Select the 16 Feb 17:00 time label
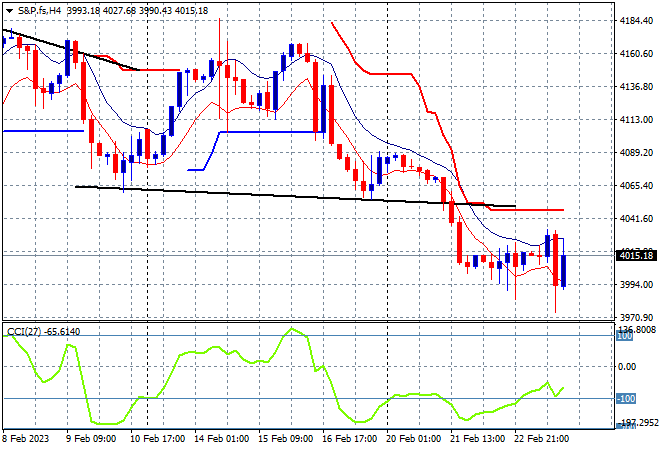660x450 pixels. tap(349, 439)
